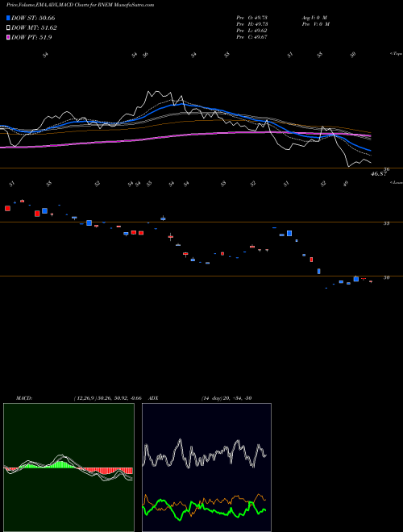Click the 'Pre L: 49.62' low value

(x=252, y=31)
